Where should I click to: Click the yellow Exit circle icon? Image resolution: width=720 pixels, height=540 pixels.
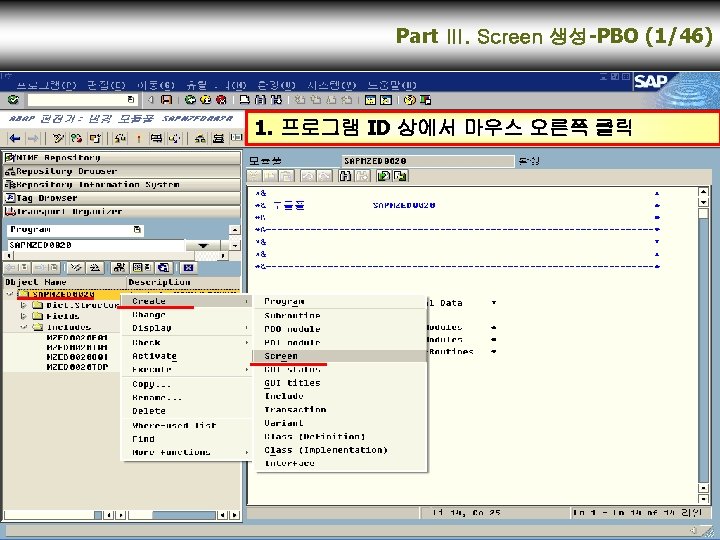[206, 100]
